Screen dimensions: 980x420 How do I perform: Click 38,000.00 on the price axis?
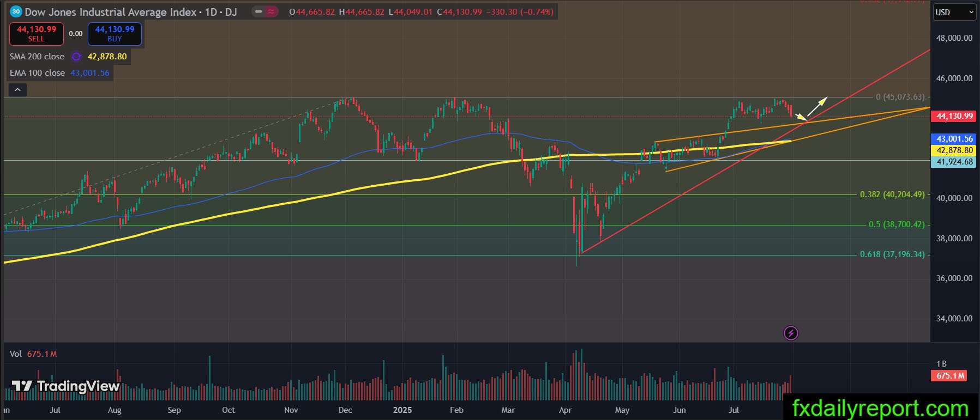(954, 239)
